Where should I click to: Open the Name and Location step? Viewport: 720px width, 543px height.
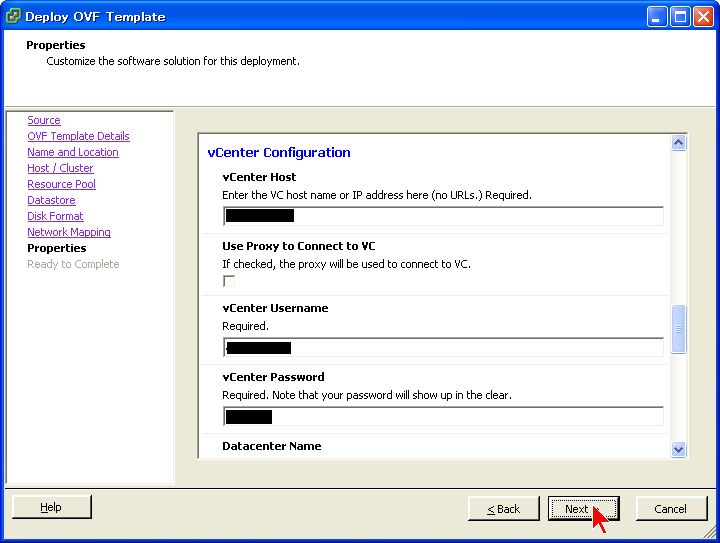(x=73, y=152)
